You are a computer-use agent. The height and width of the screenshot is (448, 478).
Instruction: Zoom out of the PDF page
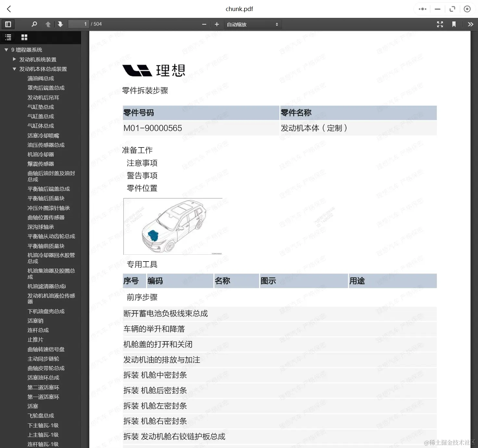coord(204,24)
